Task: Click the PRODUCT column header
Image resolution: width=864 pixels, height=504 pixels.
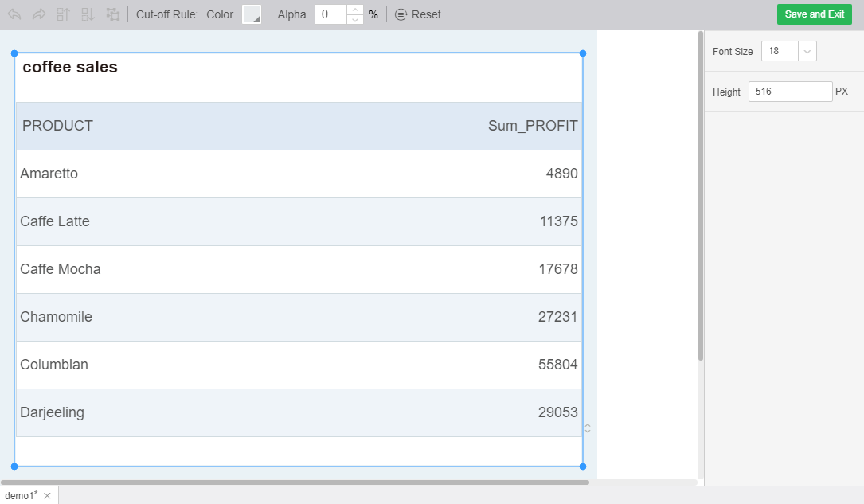Action: 57,126
